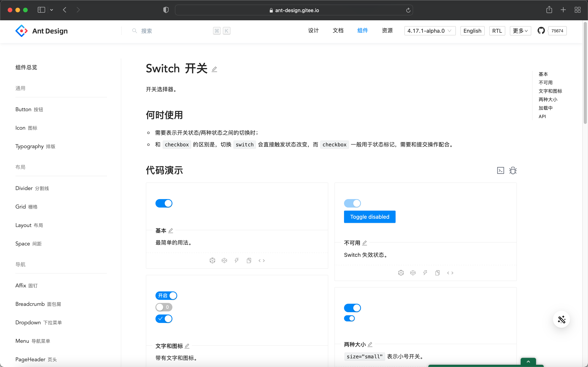This screenshot has height=367, width=588.
Task: Open Breadcrumb 面包屑 in sidebar
Action: [x=38, y=304]
